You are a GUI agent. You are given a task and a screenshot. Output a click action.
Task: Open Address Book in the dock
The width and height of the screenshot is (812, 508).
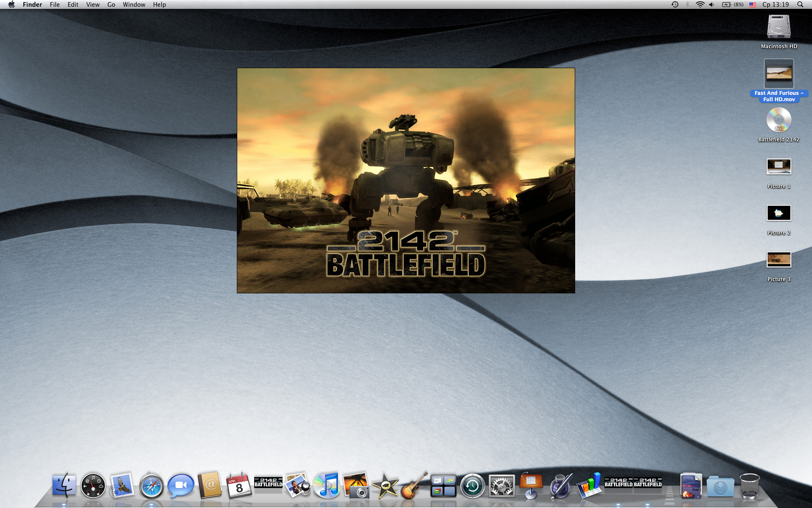pos(210,486)
